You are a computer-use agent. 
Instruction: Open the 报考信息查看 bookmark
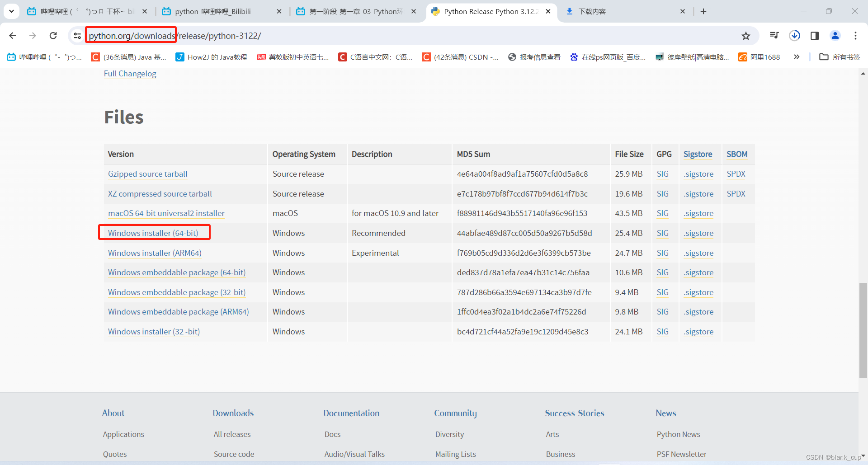pyautogui.click(x=534, y=57)
